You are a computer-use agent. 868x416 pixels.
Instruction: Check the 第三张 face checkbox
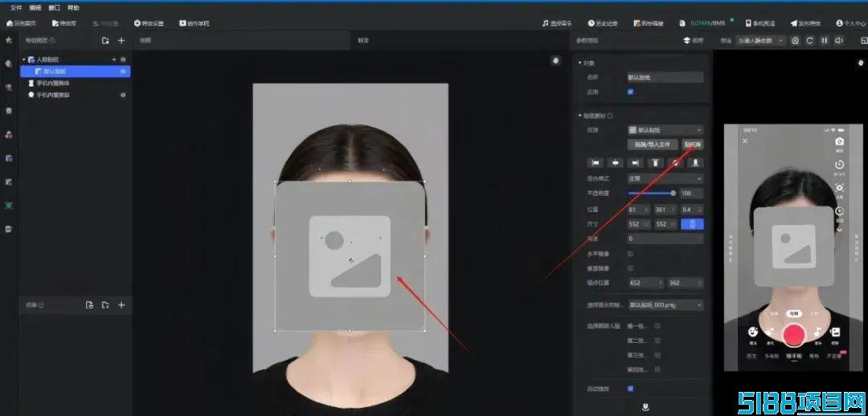(x=657, y=355)
